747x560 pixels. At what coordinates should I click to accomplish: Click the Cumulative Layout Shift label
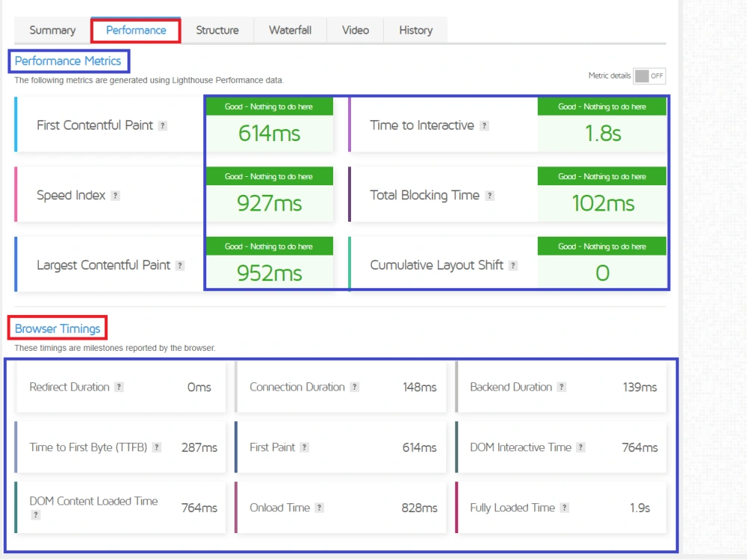point(436,265)
